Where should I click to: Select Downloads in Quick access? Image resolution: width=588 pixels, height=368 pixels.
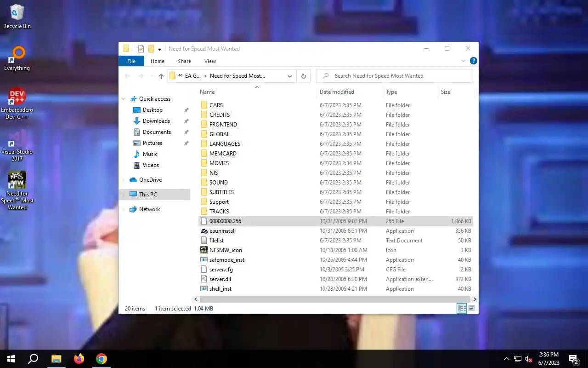(x=156, y=121)
